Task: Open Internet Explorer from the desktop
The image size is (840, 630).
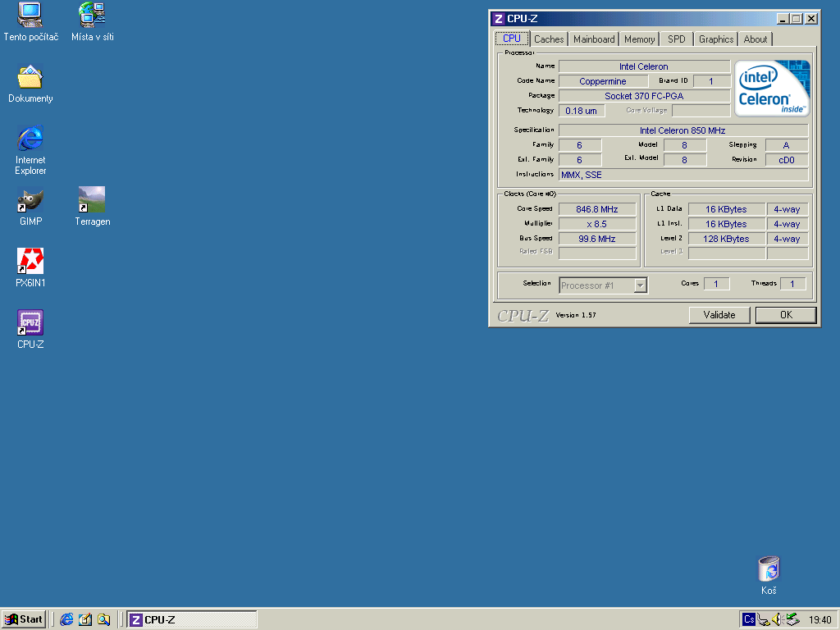Action: coord(30,139)
